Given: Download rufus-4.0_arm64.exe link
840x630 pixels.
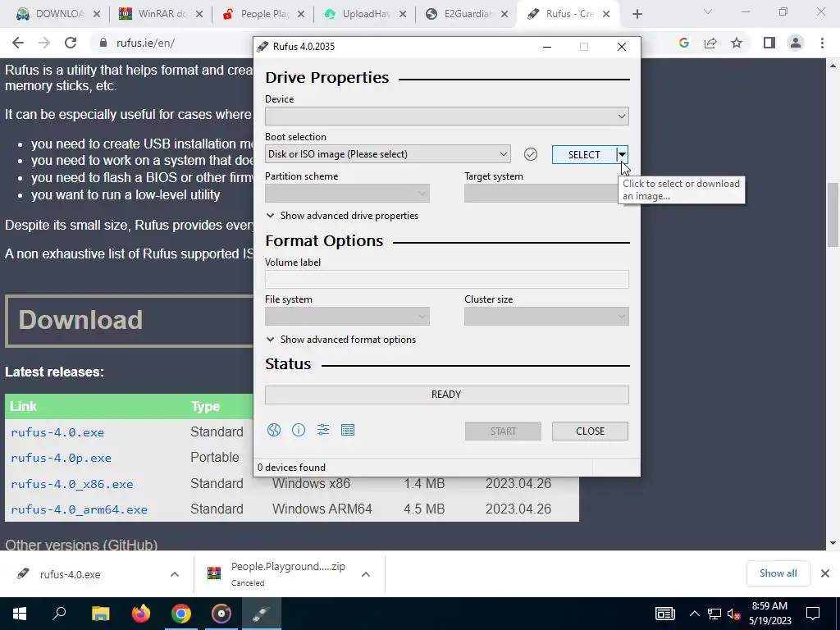Looking at the screenshot, I should point(79,509).
